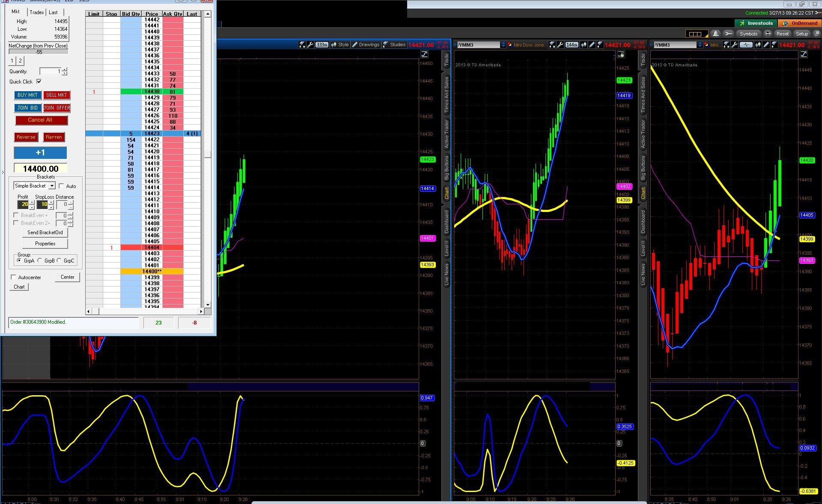The height and width of the screenshot is (504, 822).
Task: Click the studies flask icon in middle chart
Action: (x=600, y=45)
